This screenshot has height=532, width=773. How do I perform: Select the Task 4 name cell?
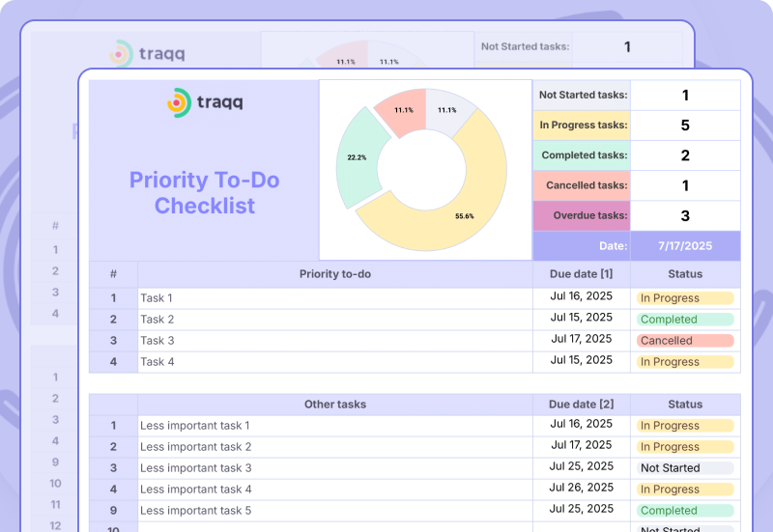point(335,362)
